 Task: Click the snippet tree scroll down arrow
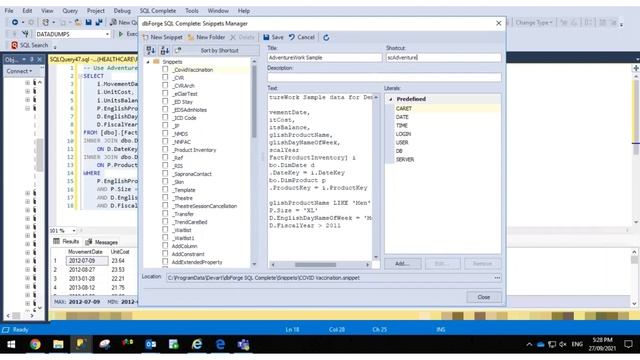pos(254,264)
